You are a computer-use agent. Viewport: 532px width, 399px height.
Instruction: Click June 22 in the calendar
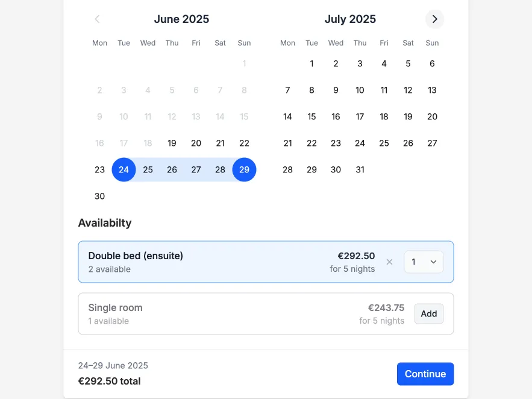coord(244,143)
